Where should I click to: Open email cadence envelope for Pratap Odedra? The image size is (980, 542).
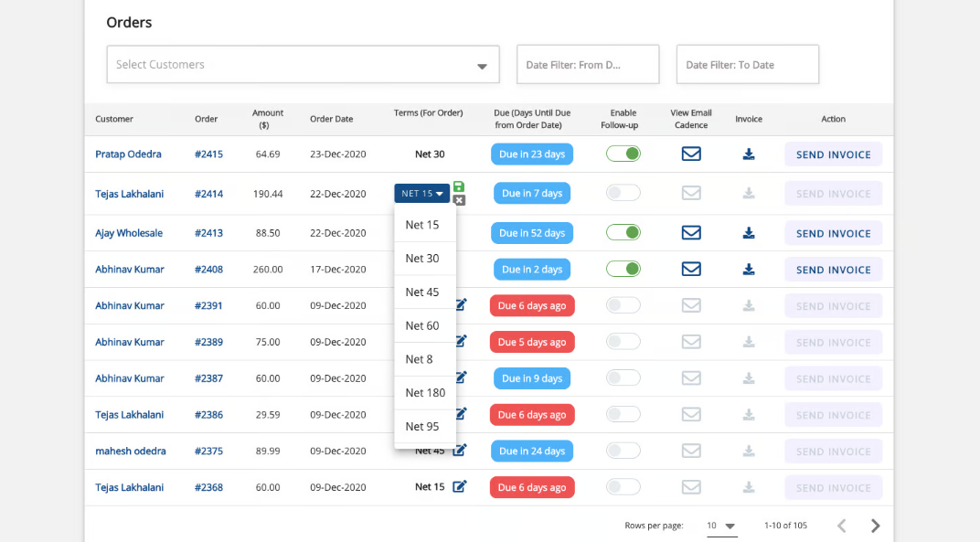pos(691,154)
